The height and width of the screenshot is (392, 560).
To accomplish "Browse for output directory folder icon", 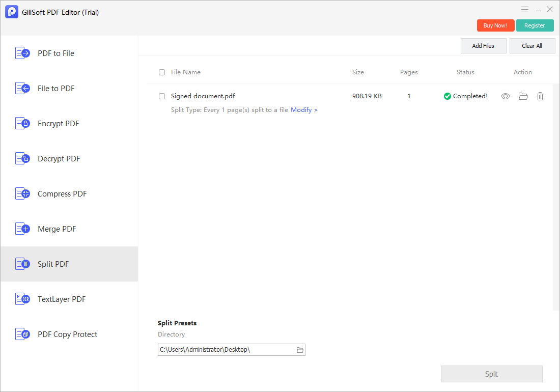I will 300,350.
